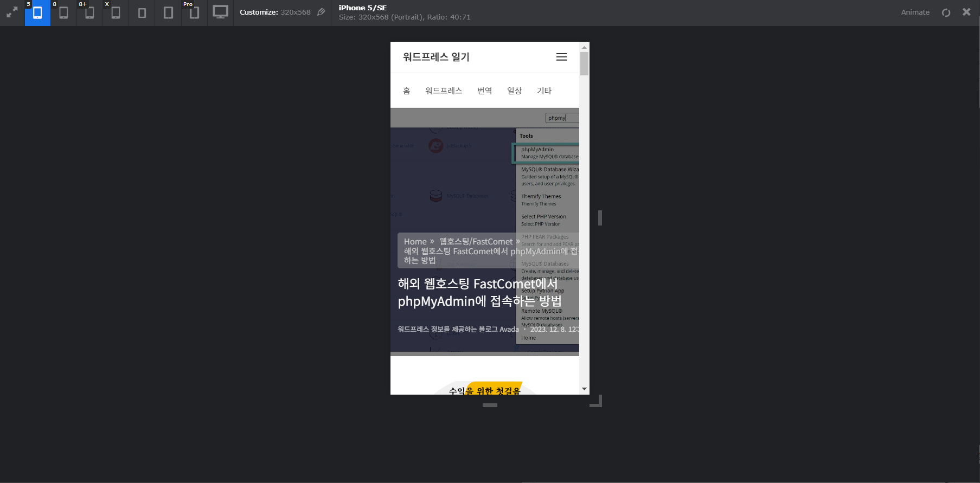Click the 워드프레스 일기 site title
Screen dimensions: 980x483
click(436, 57)
